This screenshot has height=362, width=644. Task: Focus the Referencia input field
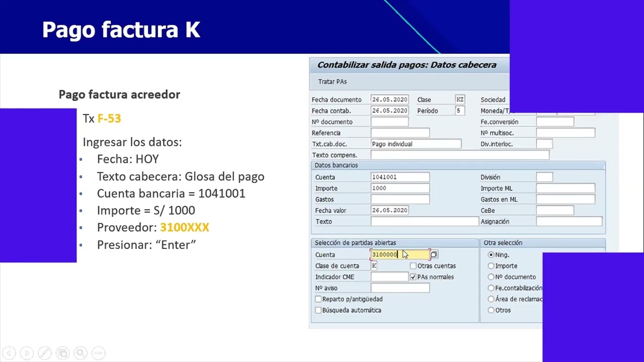pyautogui.click(x=400, y=133)
